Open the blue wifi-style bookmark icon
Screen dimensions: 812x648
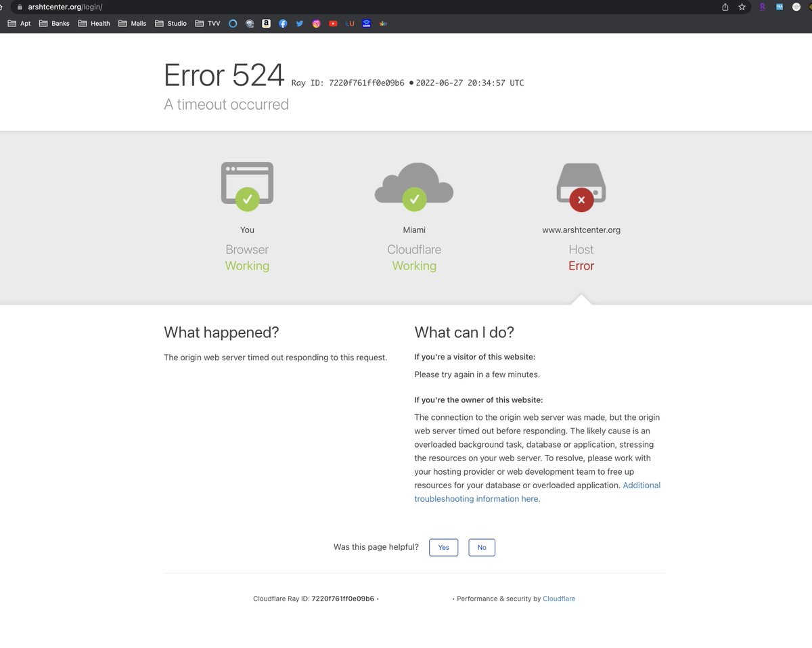pyautogui.click(x=366, y=23)
